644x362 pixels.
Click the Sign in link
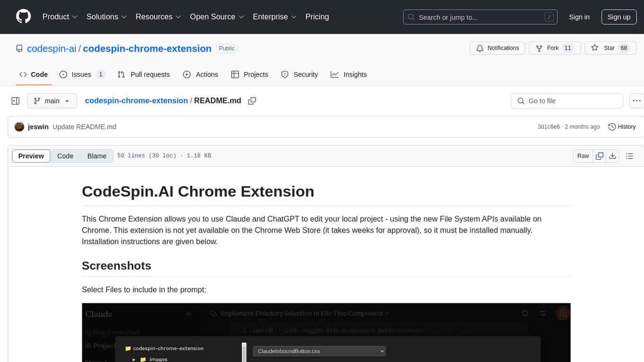point(579,17)
